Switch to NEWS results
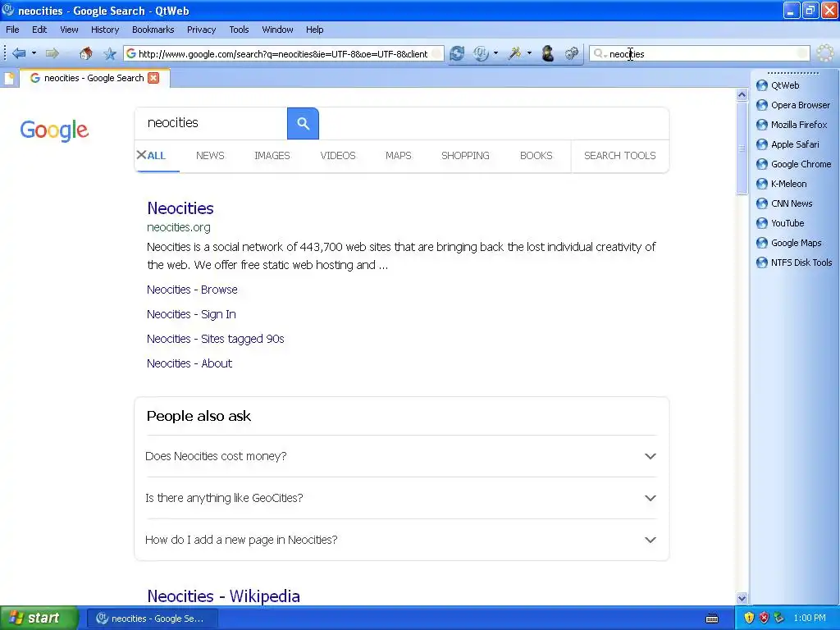840x630 pixels. [x=210, y=155]
